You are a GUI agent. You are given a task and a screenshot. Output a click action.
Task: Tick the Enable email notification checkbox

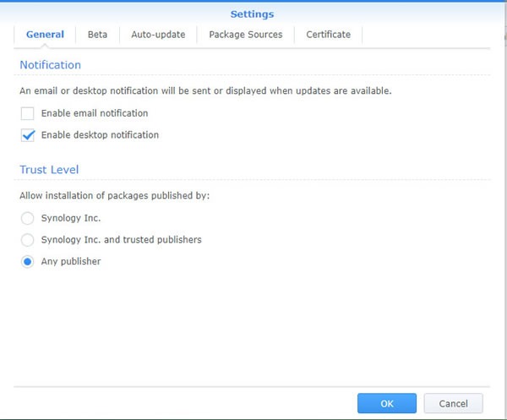click(28, 113)
